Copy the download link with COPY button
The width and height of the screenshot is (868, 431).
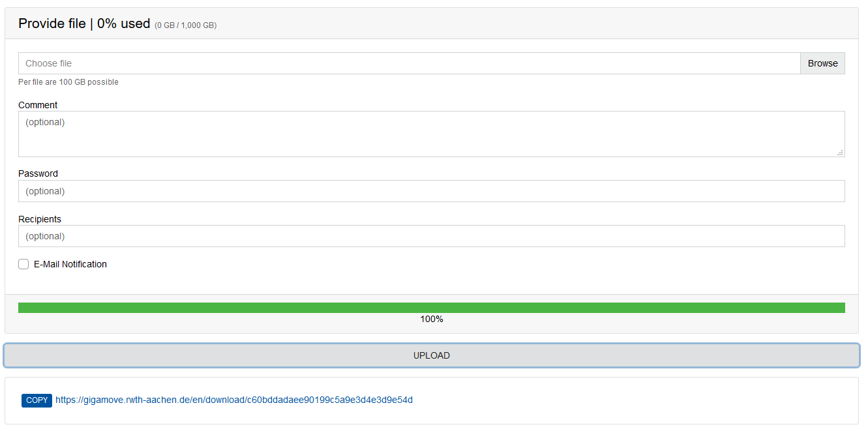pyautogui.click(x=37, y=400)
